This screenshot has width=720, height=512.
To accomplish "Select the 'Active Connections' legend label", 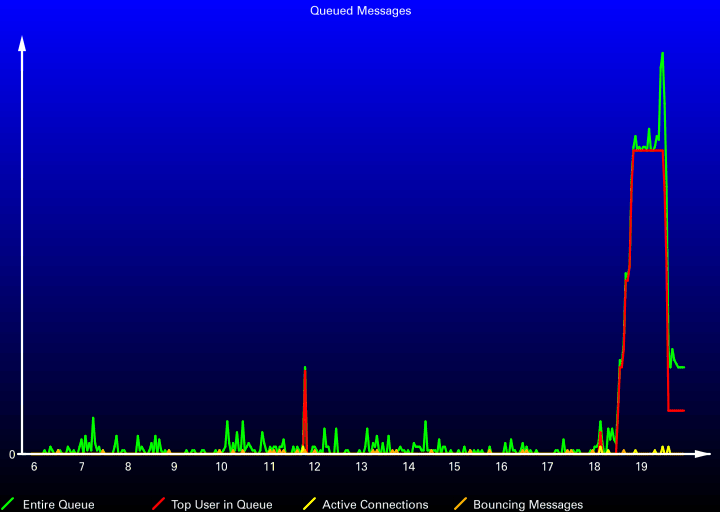I will tap(375, 505).
